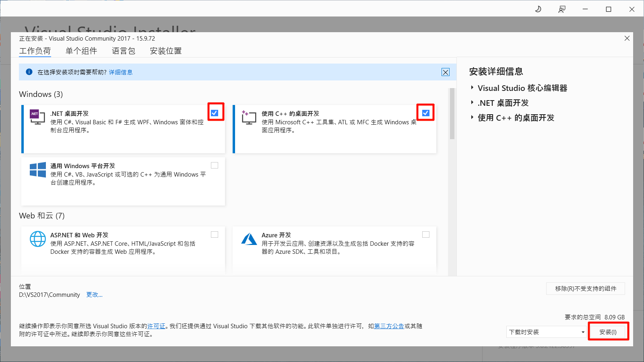Click 移除(R)不受支持的组件 button

click(x=586, y=288)
